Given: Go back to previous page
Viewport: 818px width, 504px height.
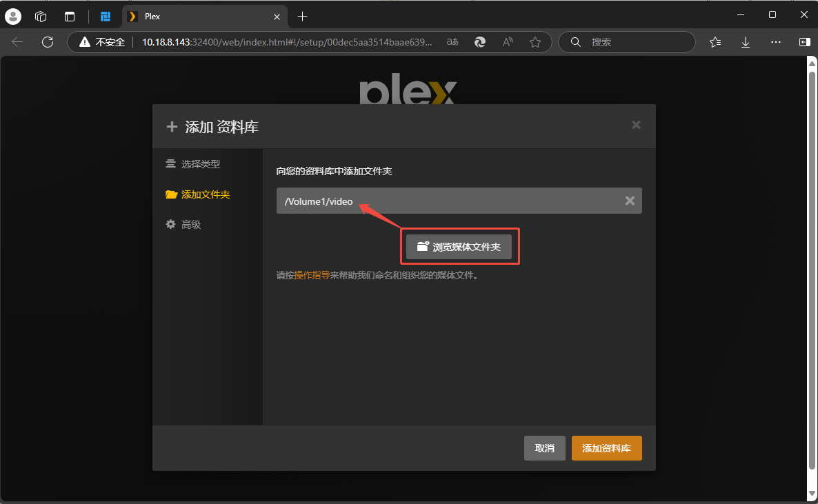Looking at the screenshot, I should (x=17, y=42).
